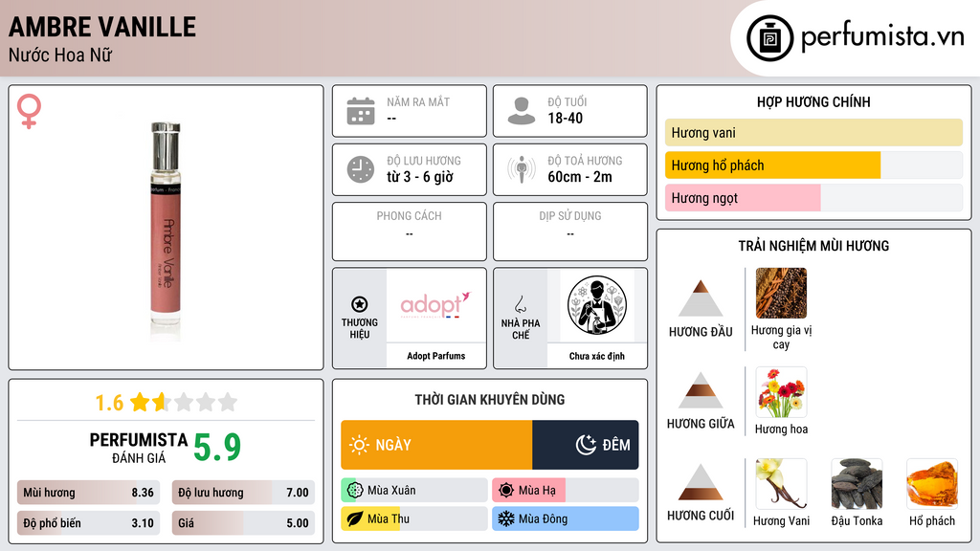The image size is (980, 551).
Task: Click the Độ lưu hương 7.00 score bar
Action: pos(243,493)
